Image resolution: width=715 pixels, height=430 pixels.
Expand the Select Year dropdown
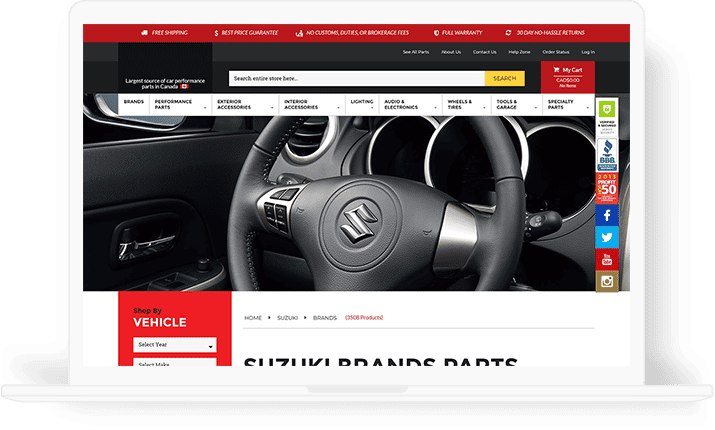pyautogui.click(x=175, y=345)
